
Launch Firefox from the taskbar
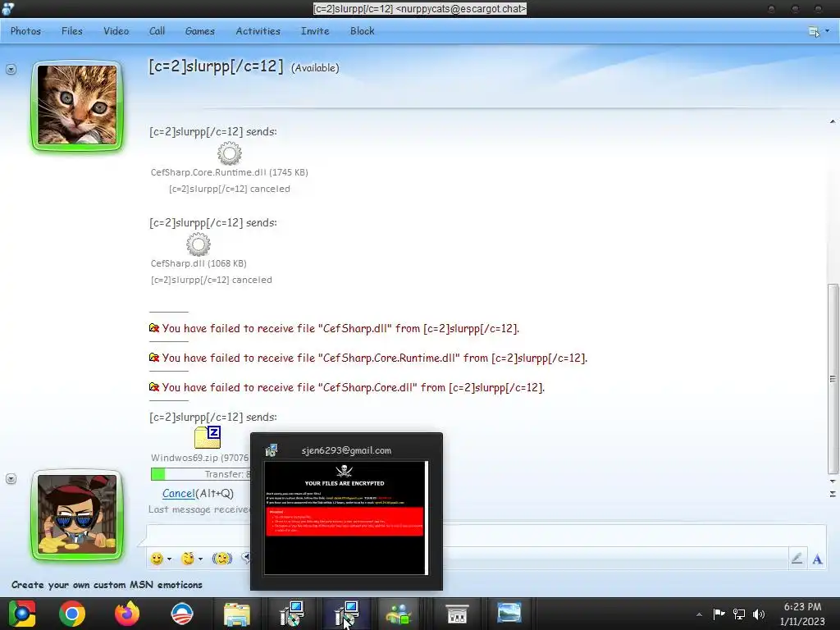click(127, 614)
